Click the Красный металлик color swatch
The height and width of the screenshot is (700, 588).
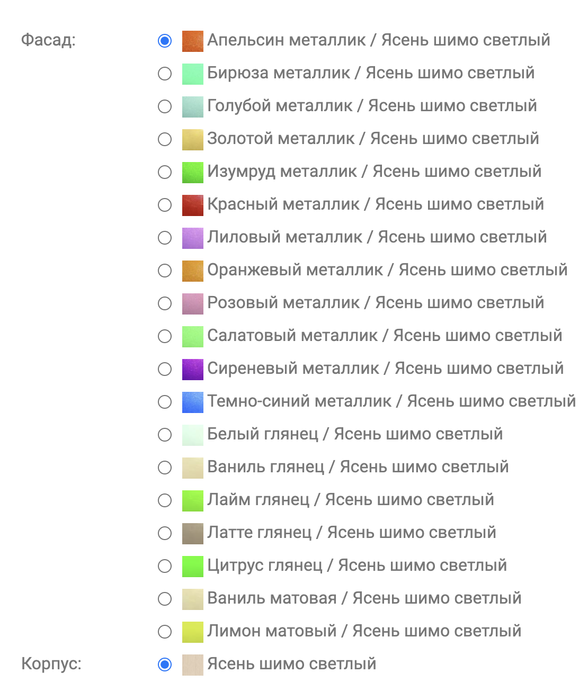(193, 205)
